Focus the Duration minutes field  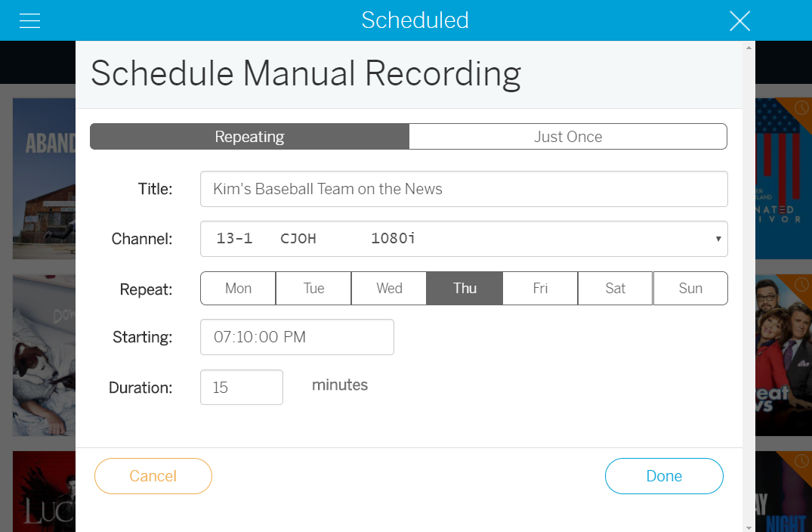pyautogui.click(x=242, y=388)
